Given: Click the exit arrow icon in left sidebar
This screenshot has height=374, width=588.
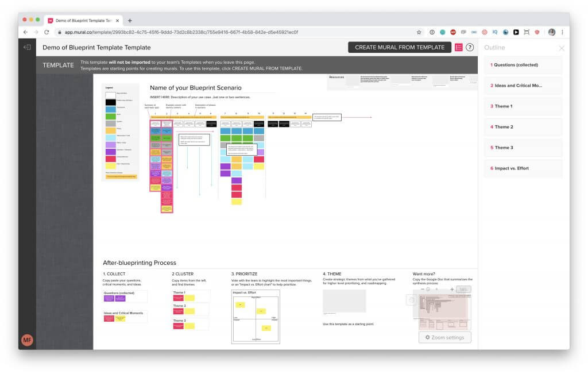Looking at the screenshot, I should (27, 47).
